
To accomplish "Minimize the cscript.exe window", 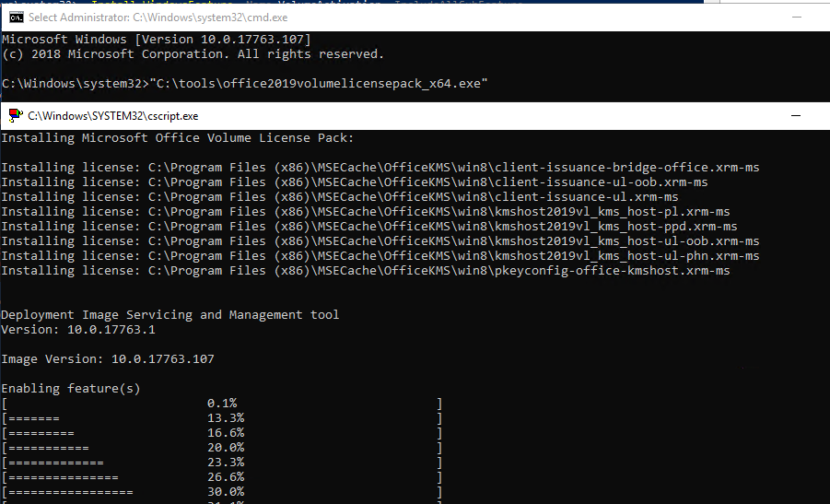I will (796, 115).
